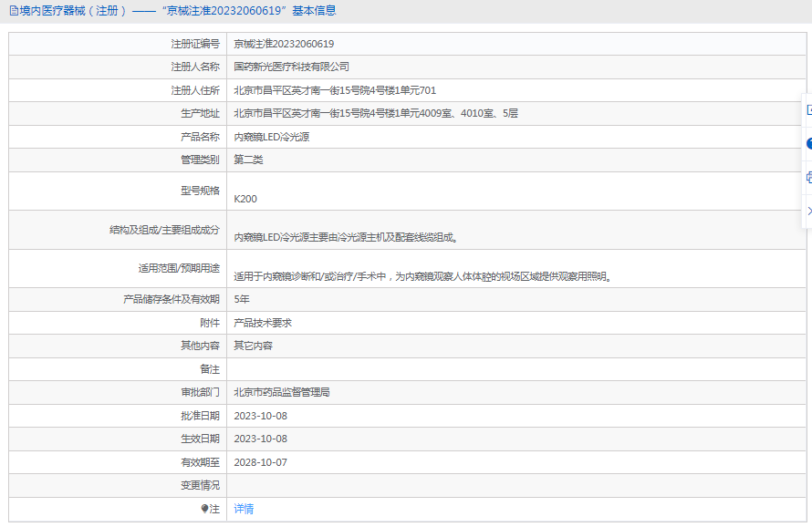Screen dimensions: 812x527
Task: Click the 产品名称 row label
Action: coord(200,137)
